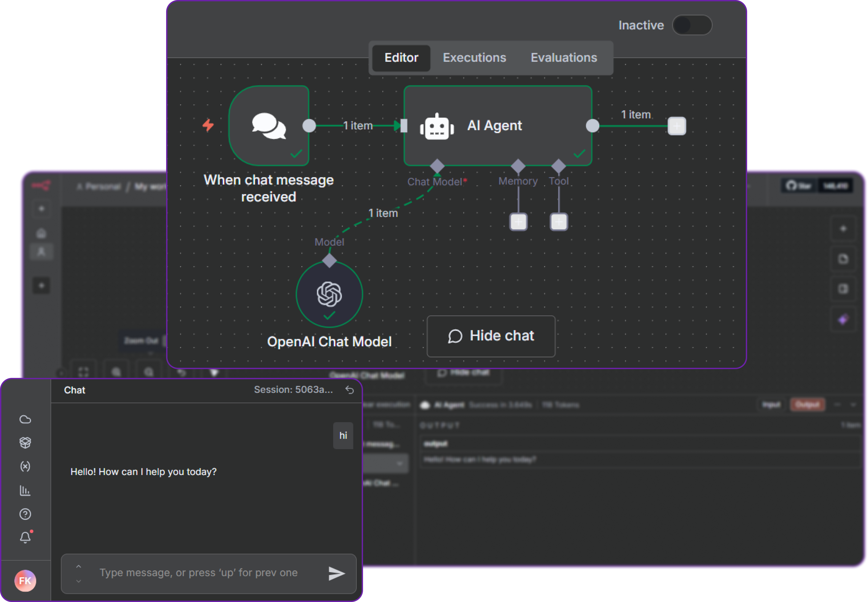
Task: Add a node after AI Agent output
Action: point(677,126)
